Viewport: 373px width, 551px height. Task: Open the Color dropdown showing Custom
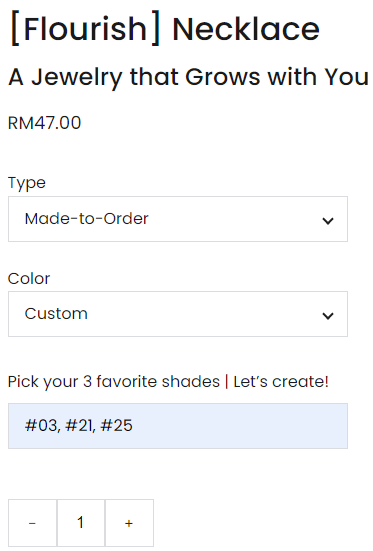(x=178, y=314)
